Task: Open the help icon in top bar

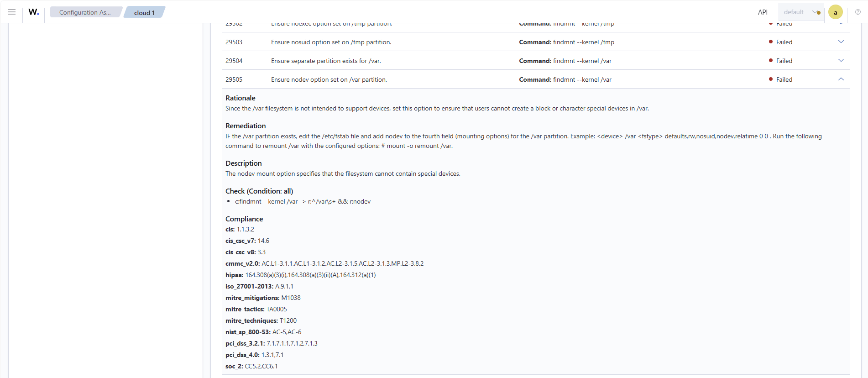Action: click(x=858, y=12)
